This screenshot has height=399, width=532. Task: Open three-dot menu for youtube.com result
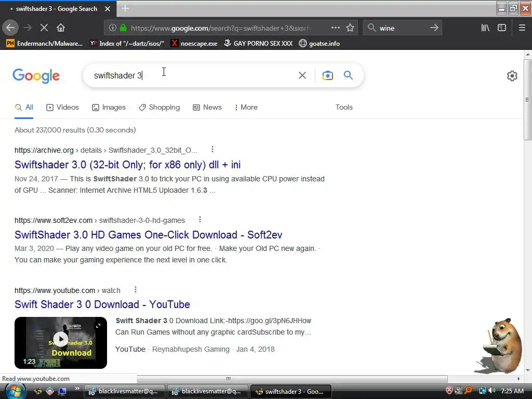136,289
